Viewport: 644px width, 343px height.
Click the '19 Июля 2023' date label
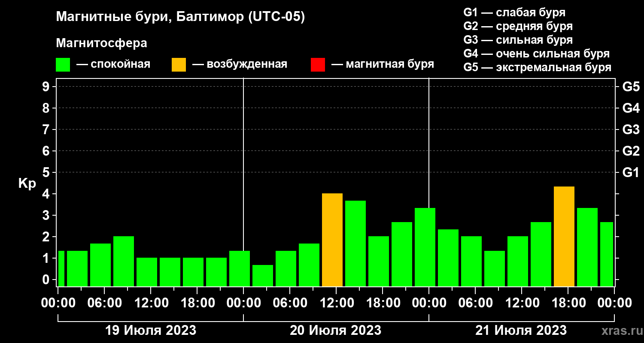tap(151, 331)
